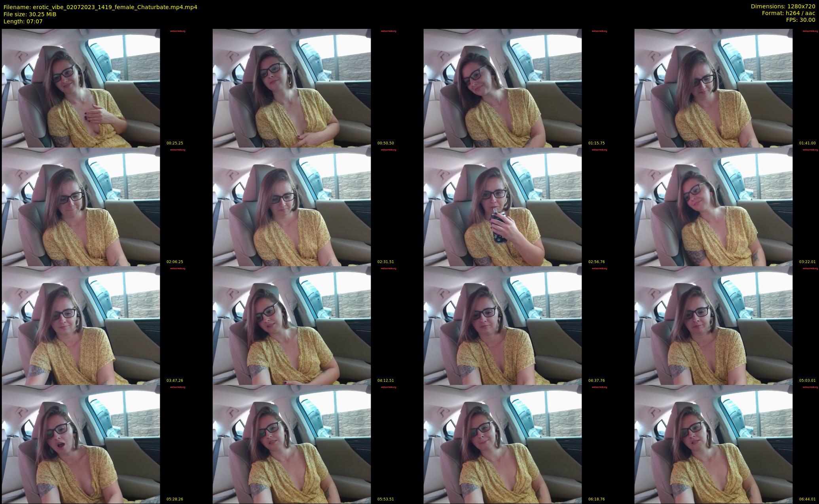The width and height of the screenshot is (819, 504).
Task: Click the '06:18.76' timestamp label
Action: [597, 499]
